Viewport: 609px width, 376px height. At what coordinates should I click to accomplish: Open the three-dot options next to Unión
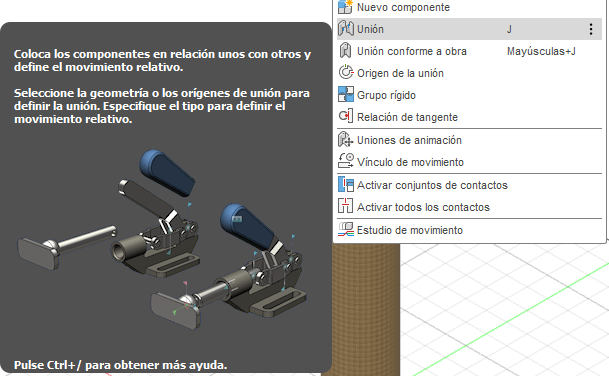pos(591,29)
